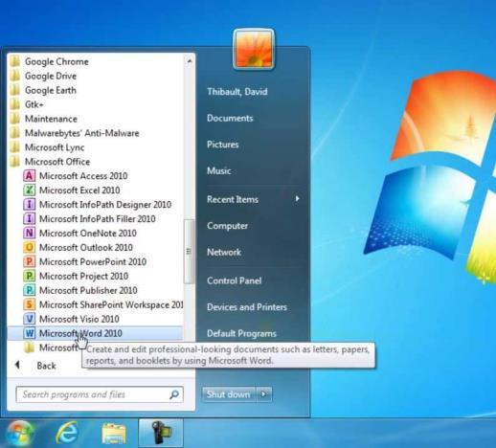Viewport: 496px width, 448px height.
Task: Open Default Programs
Action: [241, 333]
